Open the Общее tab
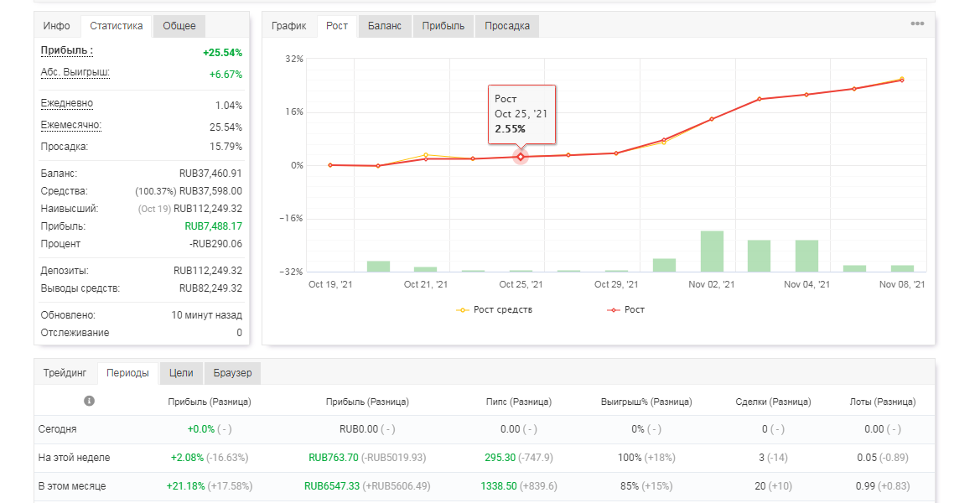 (x=179, y=26)
